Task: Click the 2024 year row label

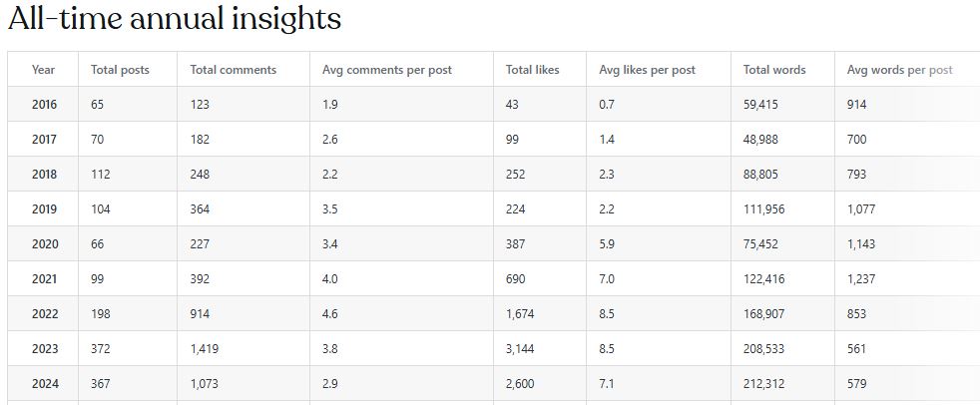Action: pyautogui.click(x=45, y=384)
